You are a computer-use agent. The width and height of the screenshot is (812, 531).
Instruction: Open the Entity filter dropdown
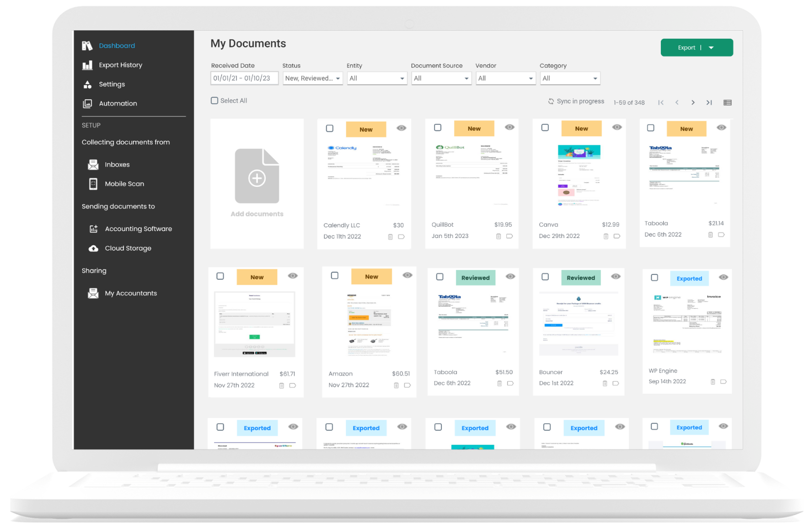click(376, 78)
